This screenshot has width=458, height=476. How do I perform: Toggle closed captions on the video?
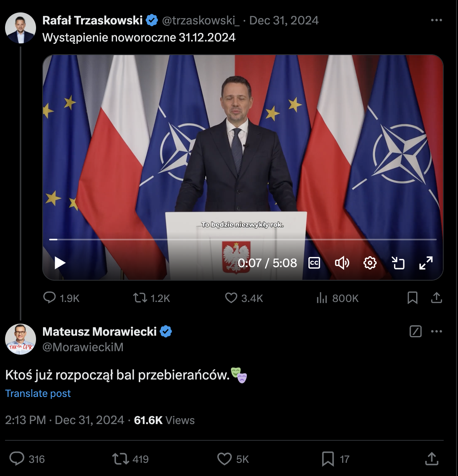pos(314,263)
